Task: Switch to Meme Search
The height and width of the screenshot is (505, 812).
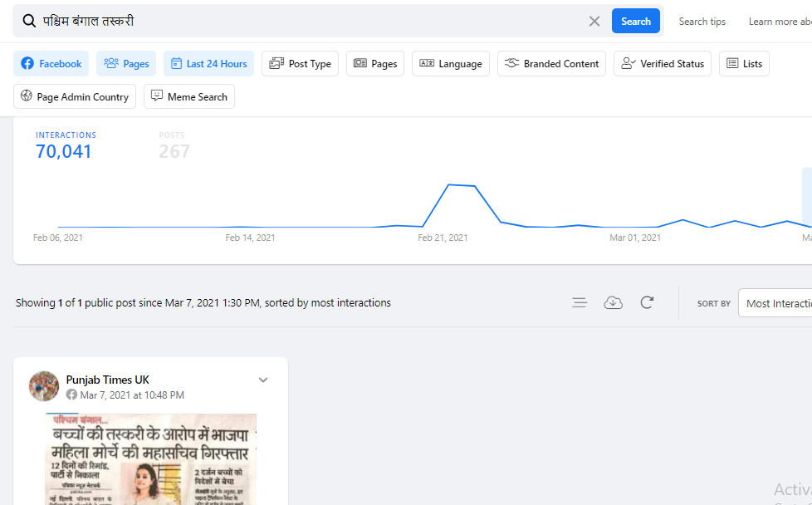Action: coord(189,97)
